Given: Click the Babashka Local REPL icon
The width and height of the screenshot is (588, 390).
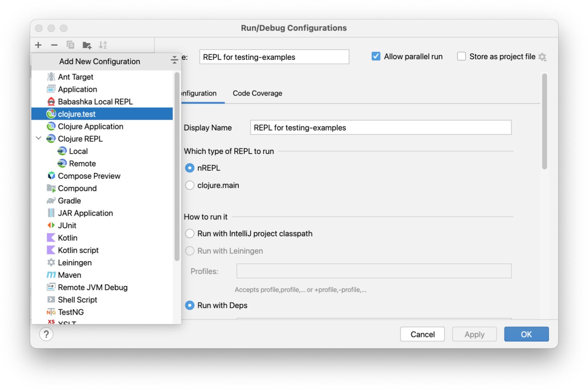Looking at the screenshot, I should click(51, 102).
